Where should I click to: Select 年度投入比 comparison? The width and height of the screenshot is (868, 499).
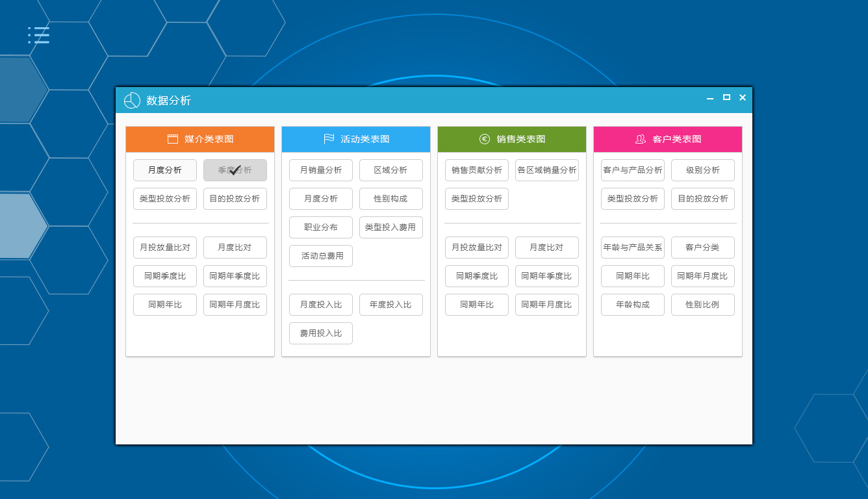click(x=391, y=305)
